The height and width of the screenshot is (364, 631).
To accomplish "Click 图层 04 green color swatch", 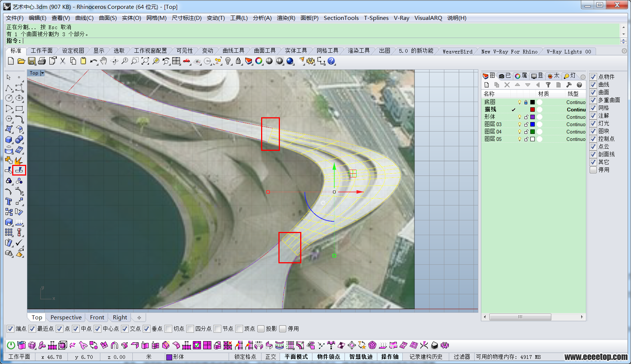I will click(533, 132).
